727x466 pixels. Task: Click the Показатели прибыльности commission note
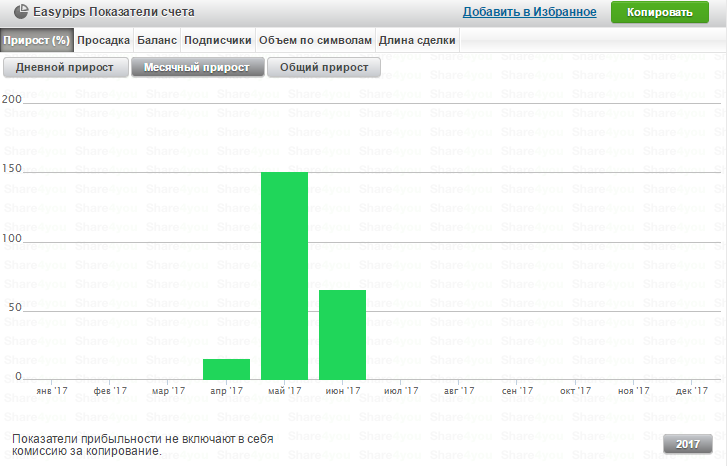(143, 445)
